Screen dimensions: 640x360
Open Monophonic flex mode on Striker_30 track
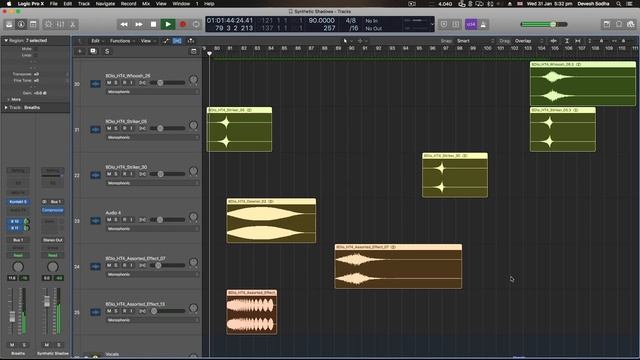click(153, 183)
